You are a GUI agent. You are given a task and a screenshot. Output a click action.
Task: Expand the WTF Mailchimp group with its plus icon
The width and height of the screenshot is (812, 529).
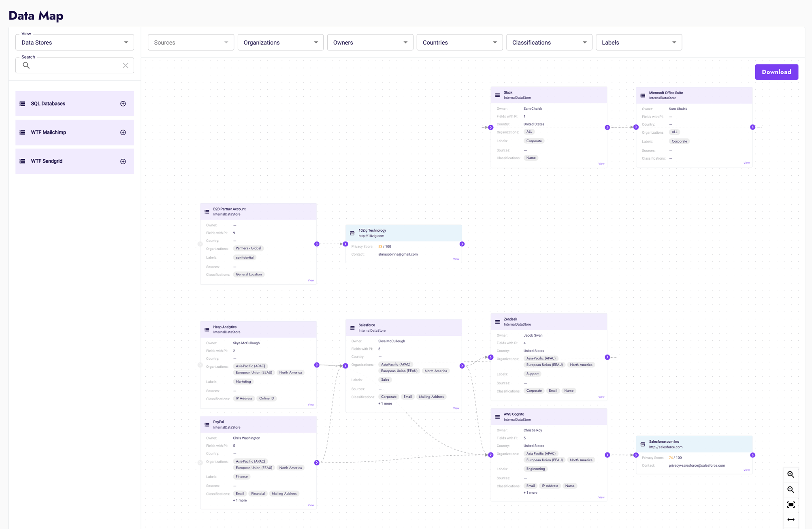click(123, 132)
